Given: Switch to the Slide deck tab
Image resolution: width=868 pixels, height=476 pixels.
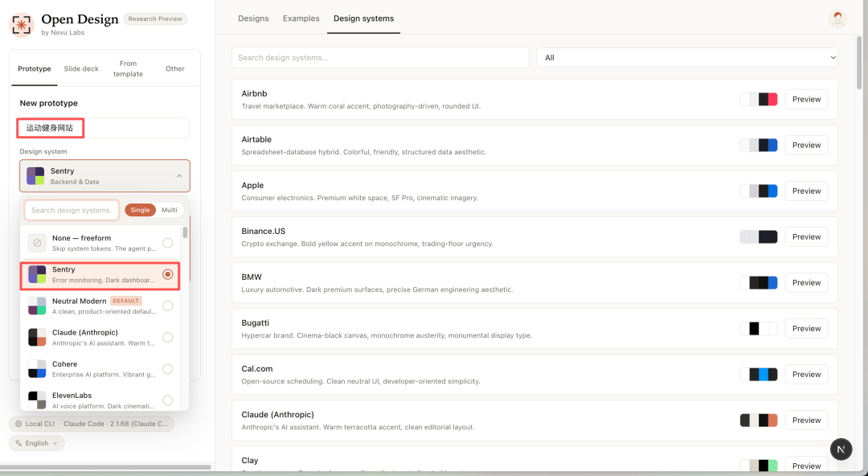Looking at the screenshot, I should pyautogui.click(x=81, y=68).
